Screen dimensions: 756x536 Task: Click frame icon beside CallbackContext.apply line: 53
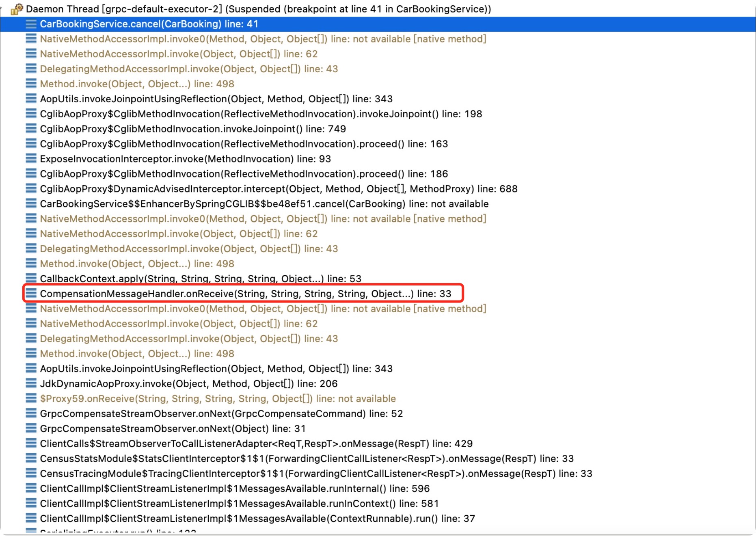click(x=31, y=279)
